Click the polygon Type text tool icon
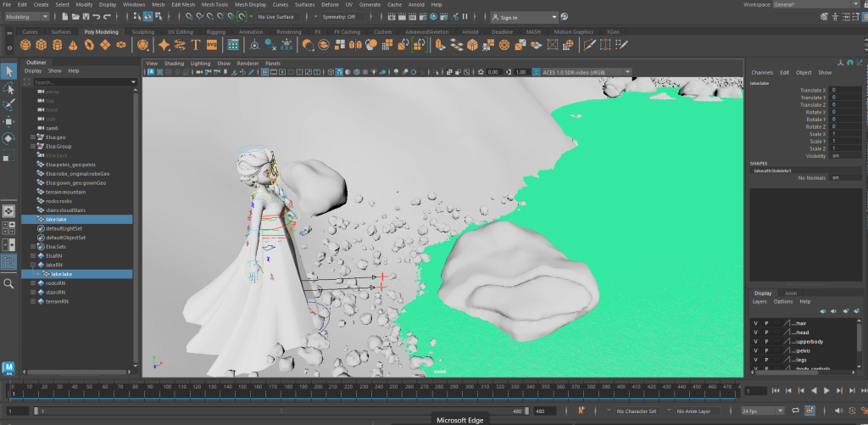This screenshot has height=425, width=868. pyautogui.click(x=196, y=45)
